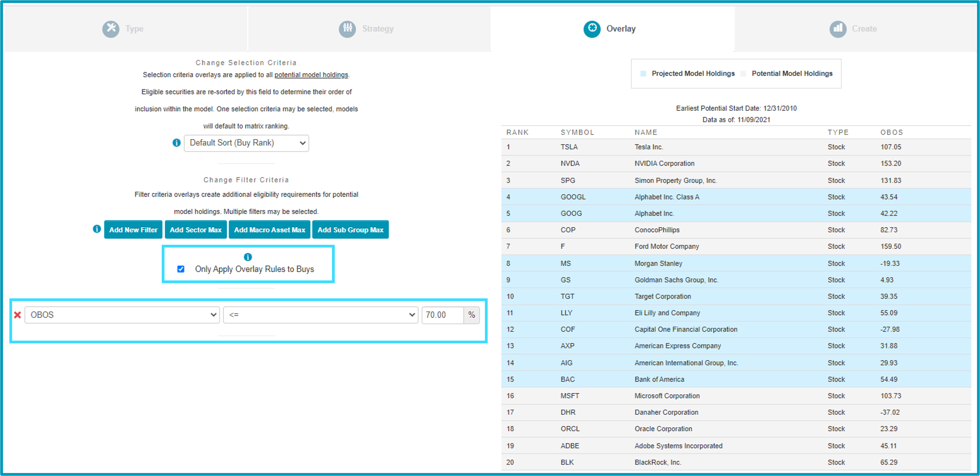980x476 pixels.
Task: Click BlackRock, Inc. name cell
Action: (658, 462)
